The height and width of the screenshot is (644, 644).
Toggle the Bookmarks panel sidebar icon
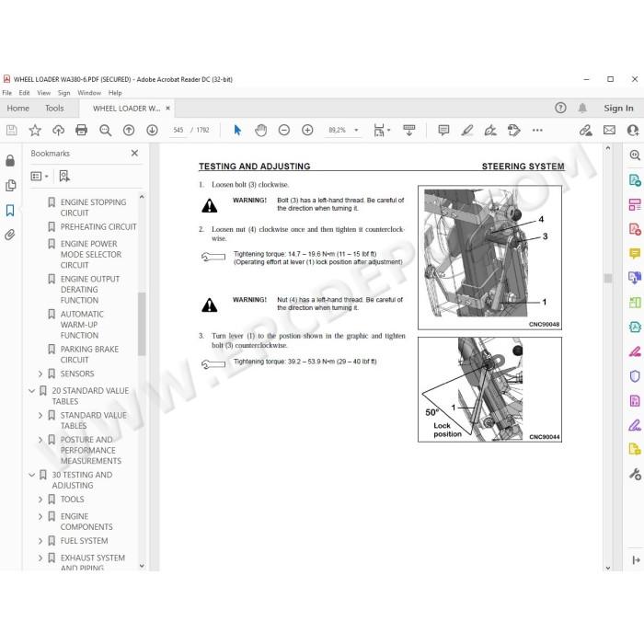10,211
